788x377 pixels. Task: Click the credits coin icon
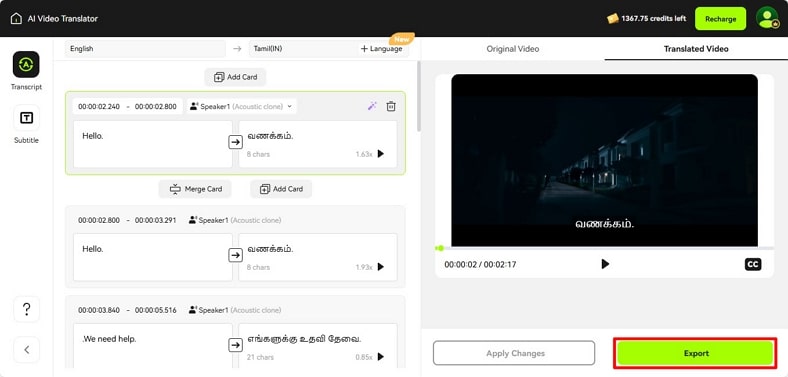pyautogui.click(x=613, y=19)
